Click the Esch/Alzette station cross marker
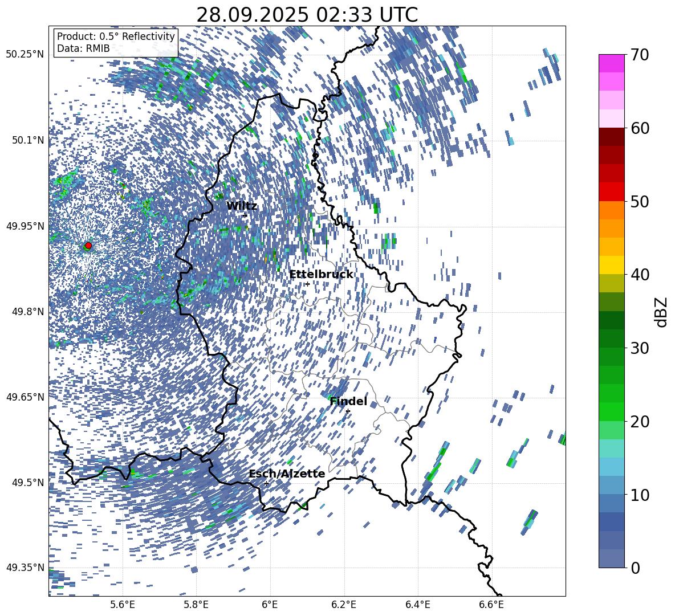Image resolution: width=675 pixels, height=616 pixels. [266, 483]
